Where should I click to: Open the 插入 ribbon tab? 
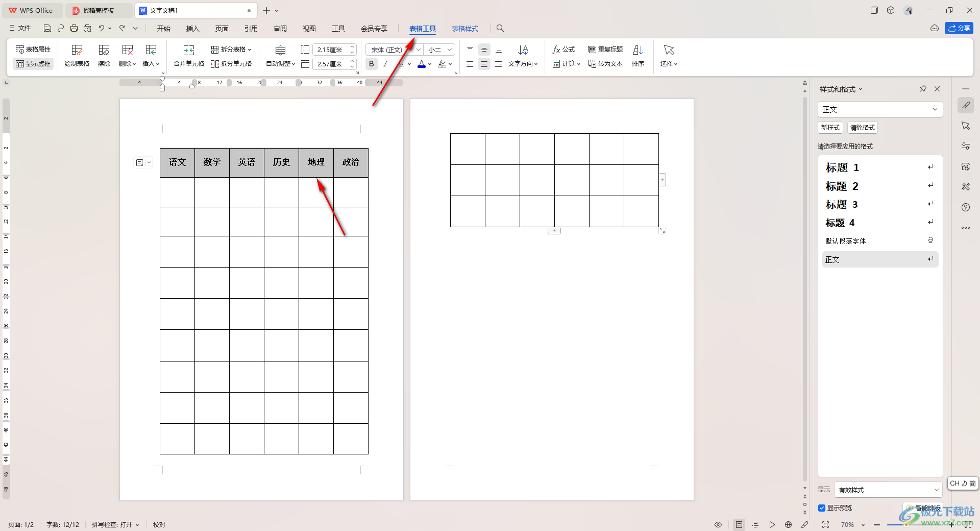pyautogui.click(x=192, y=29)
